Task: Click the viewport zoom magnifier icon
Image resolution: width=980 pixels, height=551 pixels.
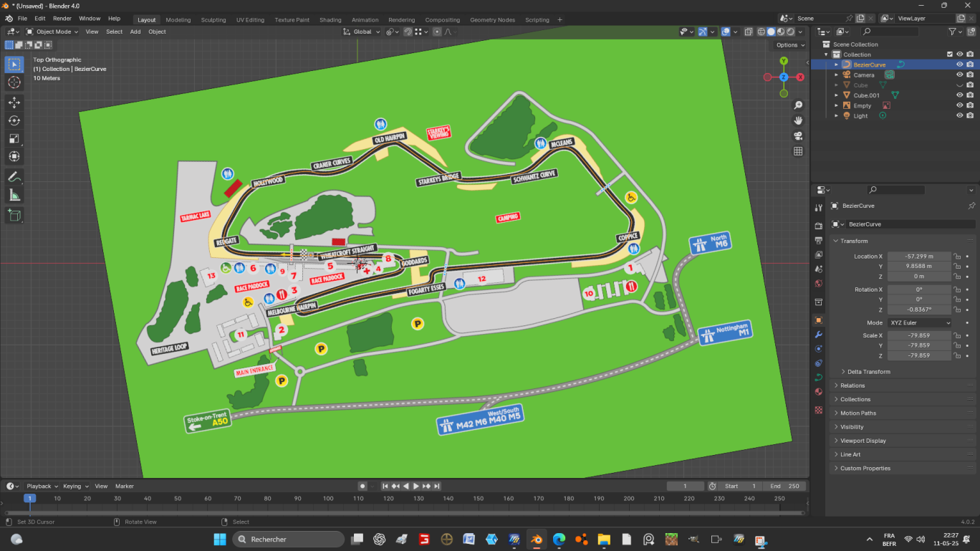Action: 798,105
